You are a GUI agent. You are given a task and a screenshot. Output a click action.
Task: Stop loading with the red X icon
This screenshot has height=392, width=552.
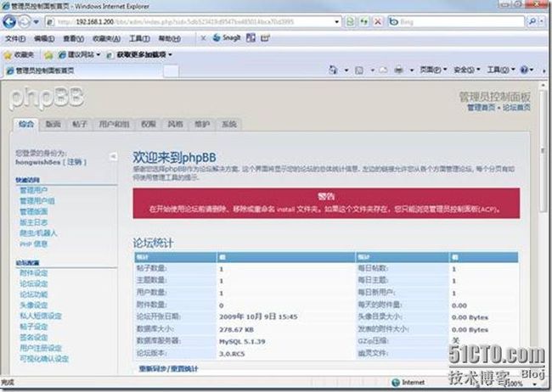pos(378,22)
